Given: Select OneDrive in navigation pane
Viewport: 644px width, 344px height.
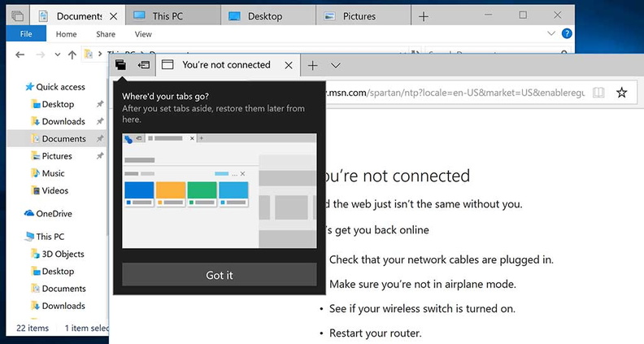Looking at the screenshot, I should tap(48, 213).
